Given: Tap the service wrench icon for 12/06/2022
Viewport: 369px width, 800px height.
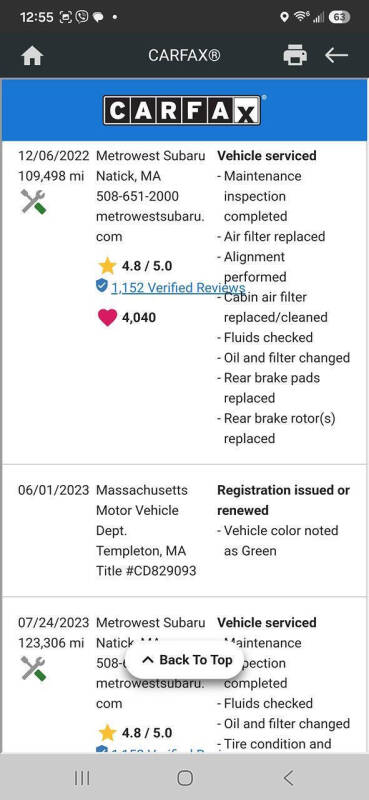Looking at the screenshot, I should coord(33,202).
